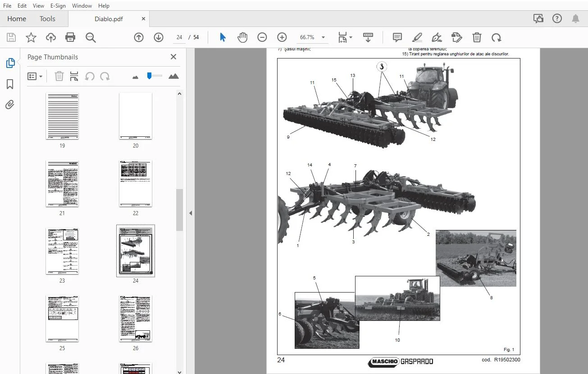Open the View menu
This screenshot has height=374, width=588.
[x=38, y=6]
